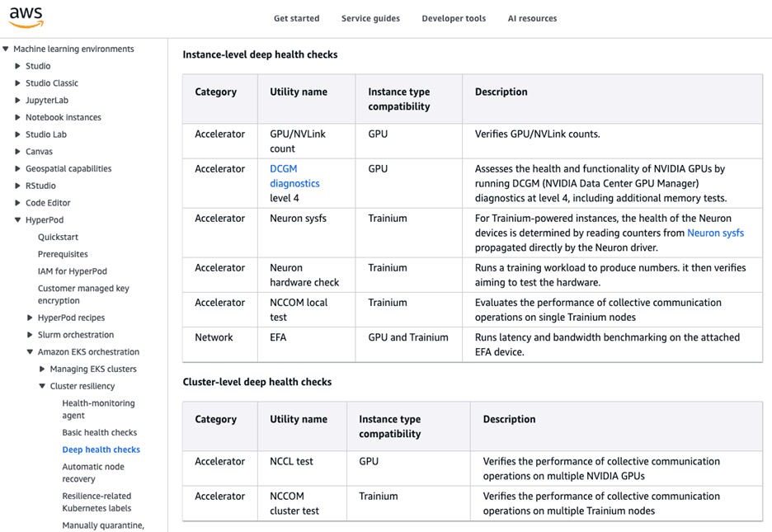The width and height of the screenshot is (772, 532).
Task: Open the DCGM diagnostics link
Action: [294, 177]
